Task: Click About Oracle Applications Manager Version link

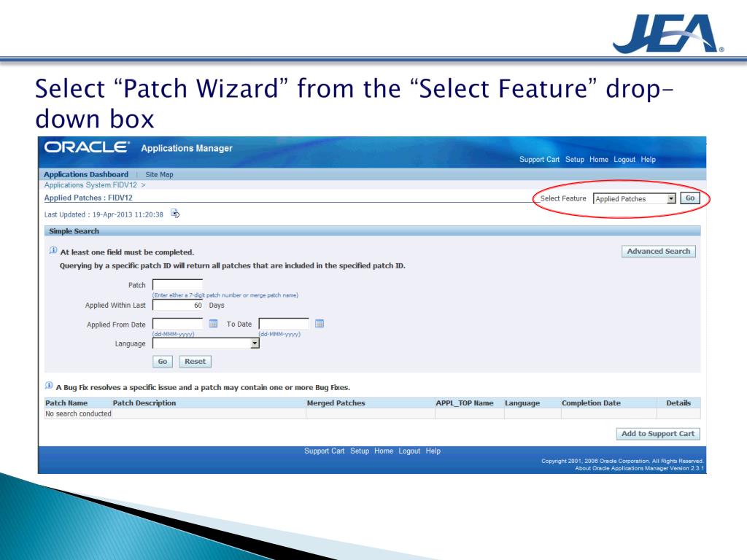Action: tap(639, 468)
